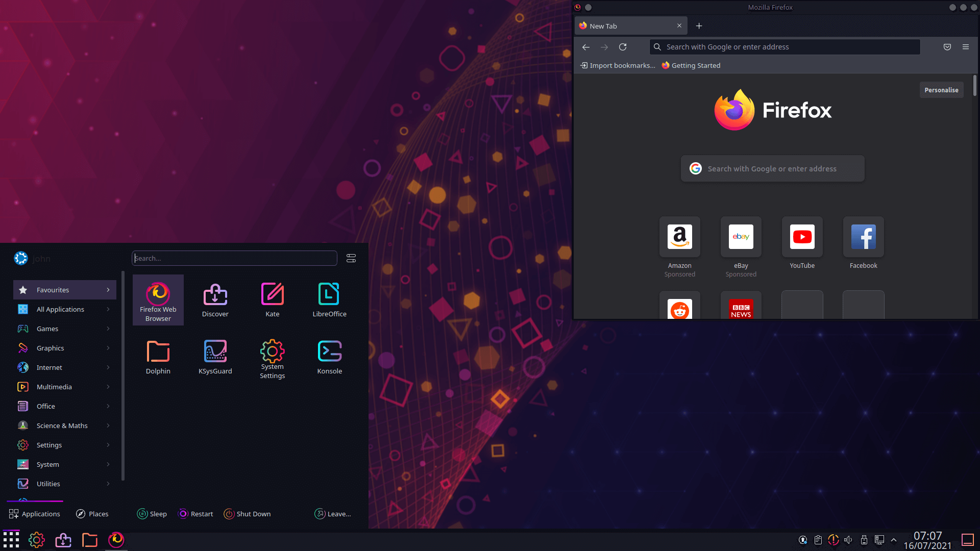980x551 pixels.
Task: Open the Reddit shortcut tile
Action: [680, 305]
